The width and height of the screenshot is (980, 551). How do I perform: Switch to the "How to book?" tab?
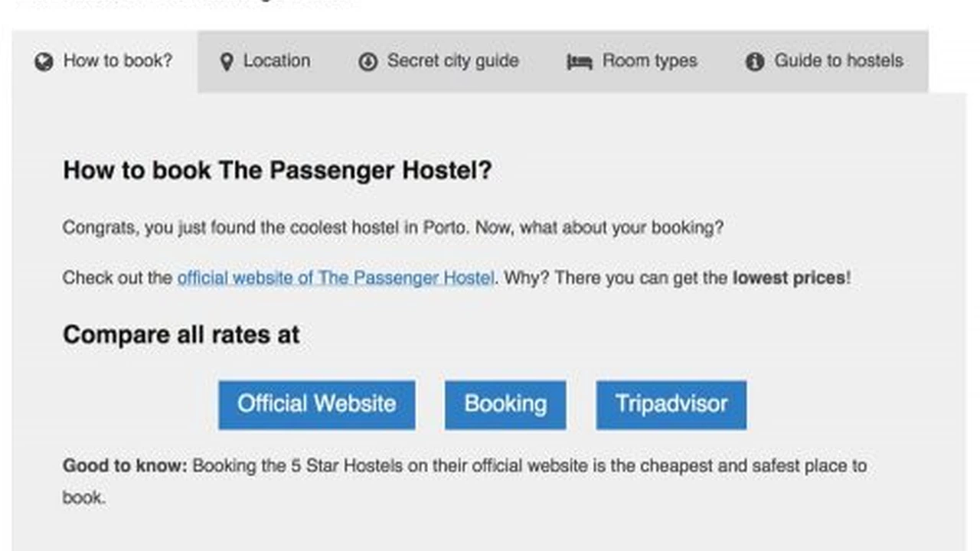117,61
